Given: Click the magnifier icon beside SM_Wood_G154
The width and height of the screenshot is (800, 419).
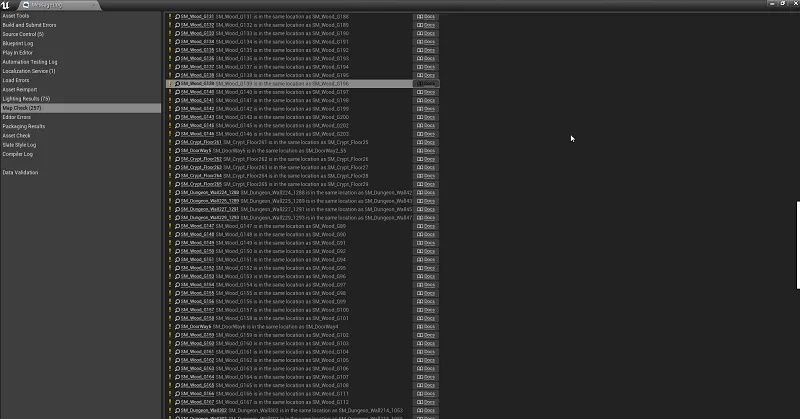Looking at the screenshot, I should tap(177, 285).
